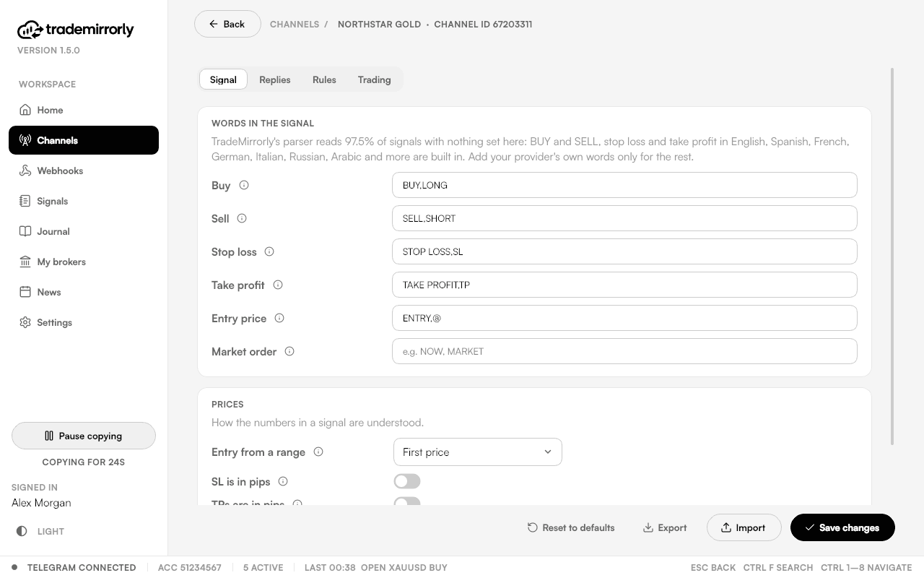Open News via its calendar icon
Screen dimensions: 924x578
[x=25, y=292]
